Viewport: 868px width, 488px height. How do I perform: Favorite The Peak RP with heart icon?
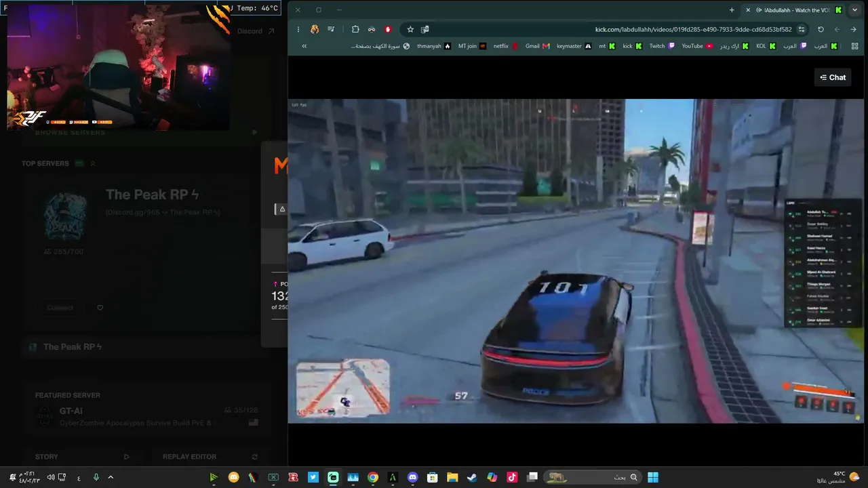coord(100,308)
